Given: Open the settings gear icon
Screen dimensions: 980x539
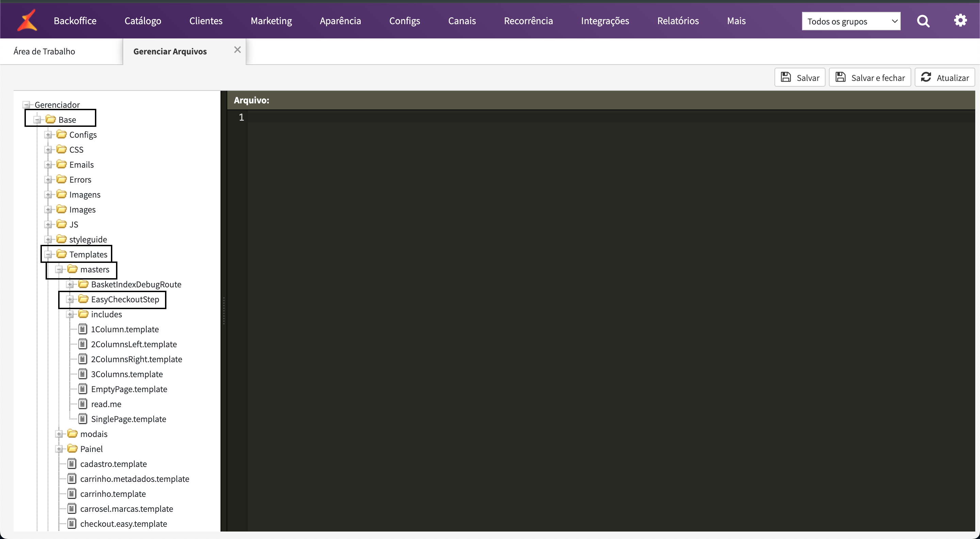Looking at the screenshot, I should (x=960, y=20).
